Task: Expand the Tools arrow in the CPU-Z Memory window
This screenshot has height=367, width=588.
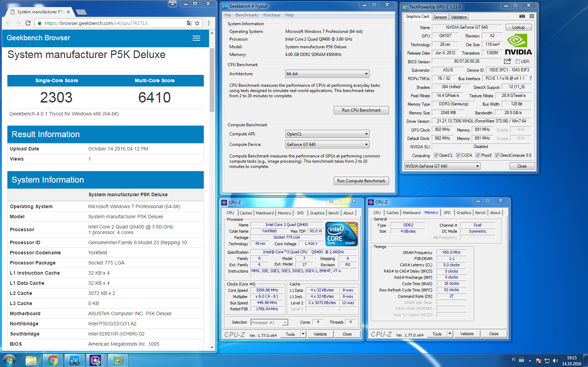Action: point(450,334)
